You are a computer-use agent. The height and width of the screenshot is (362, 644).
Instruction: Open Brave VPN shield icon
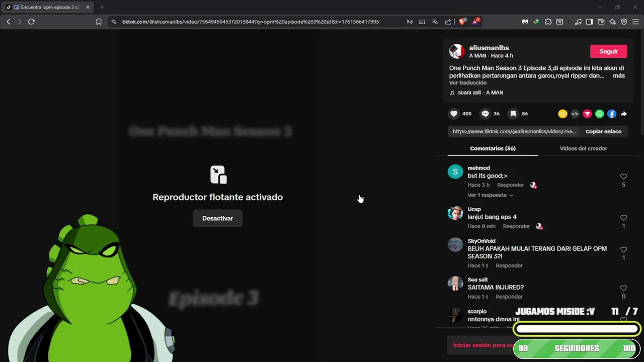(x=624, y=22)
